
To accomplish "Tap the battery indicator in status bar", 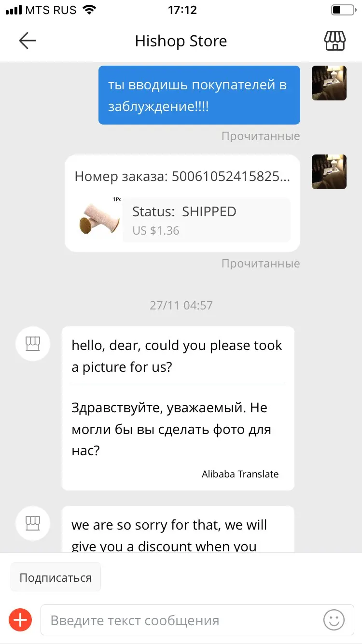I will click(x=343, y=10).
